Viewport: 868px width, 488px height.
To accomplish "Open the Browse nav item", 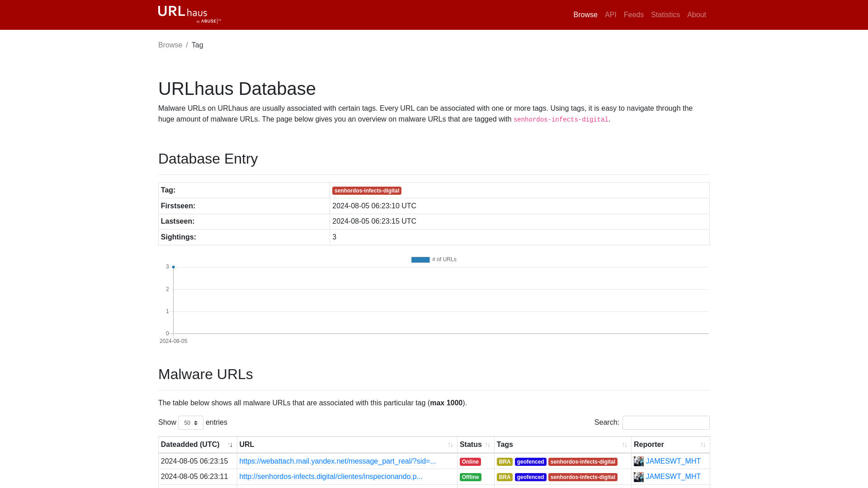I will click(x=585, y=15).
